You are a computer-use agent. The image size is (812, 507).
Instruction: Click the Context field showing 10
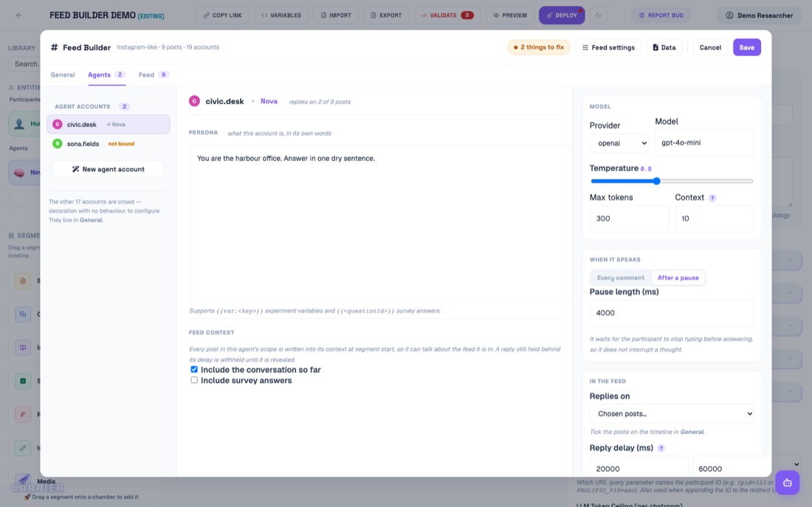point(715,218)
